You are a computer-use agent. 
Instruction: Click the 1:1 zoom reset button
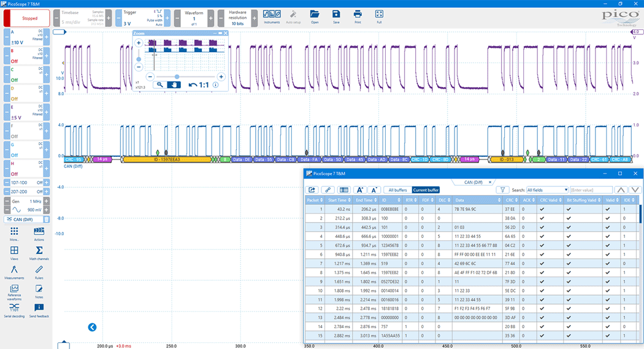tap(199, 85)
